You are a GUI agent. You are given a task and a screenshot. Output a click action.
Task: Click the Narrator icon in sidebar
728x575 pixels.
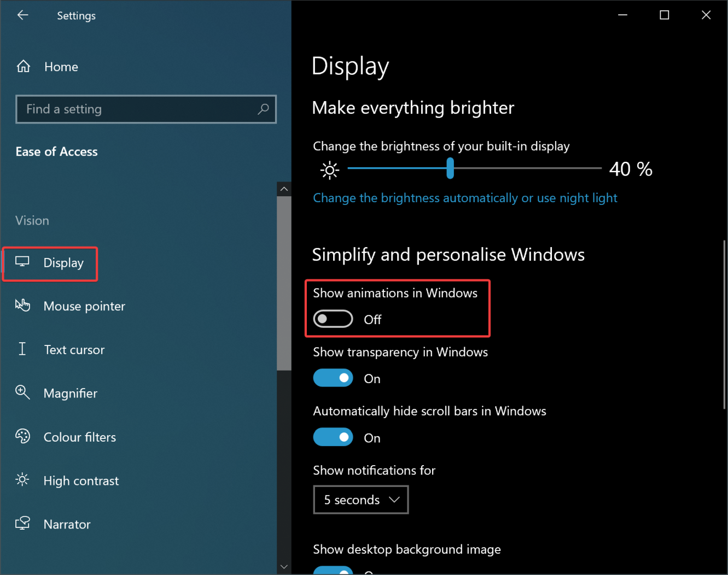pyautogui.click(x=22, y=524)
